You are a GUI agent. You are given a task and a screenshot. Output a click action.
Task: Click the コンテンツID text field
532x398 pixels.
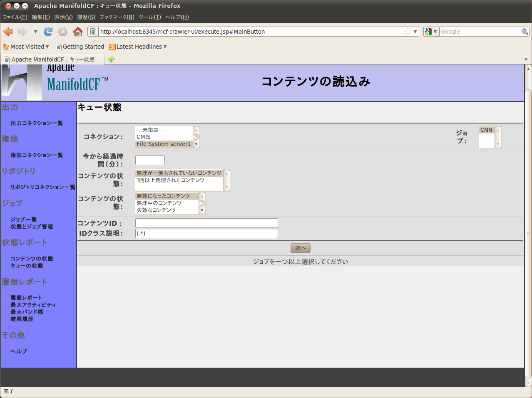click(x=206, y=223)
